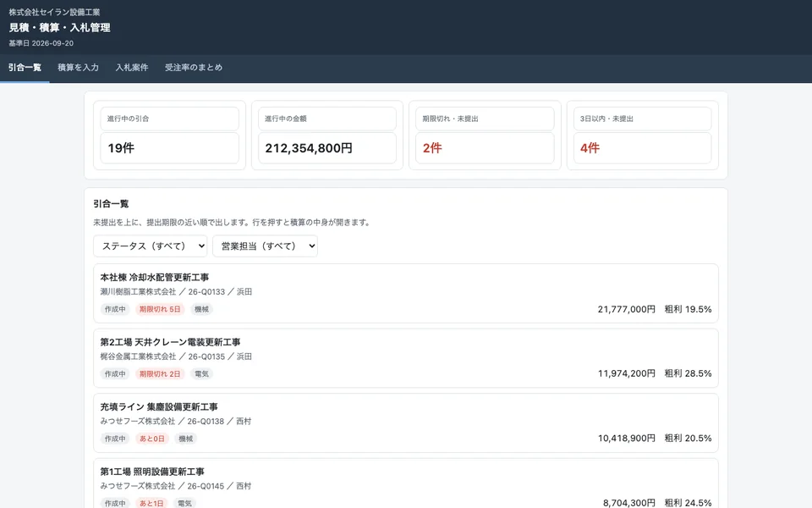Click the 株式会社セイラン設備工業 company name
812x508 pixels.
click(x=54, y=12)
